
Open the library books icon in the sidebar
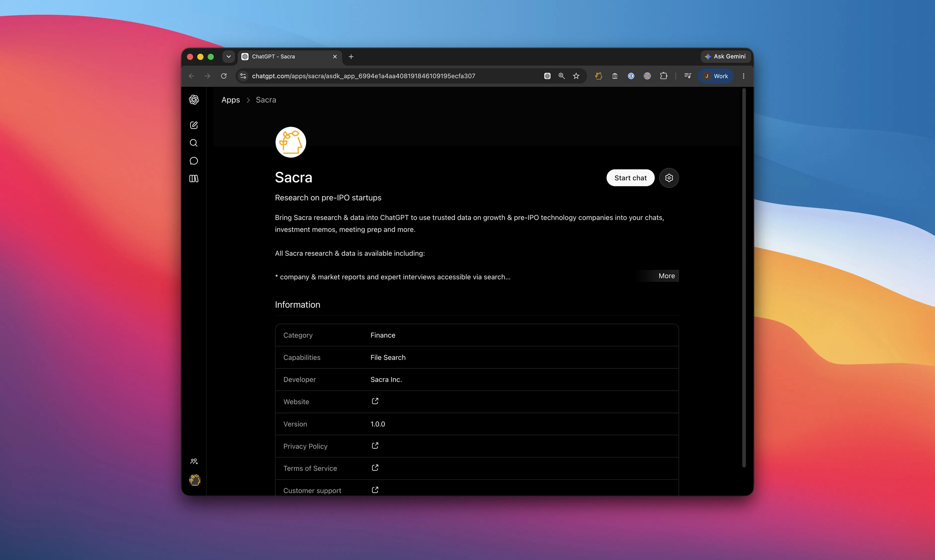[194, 178]
